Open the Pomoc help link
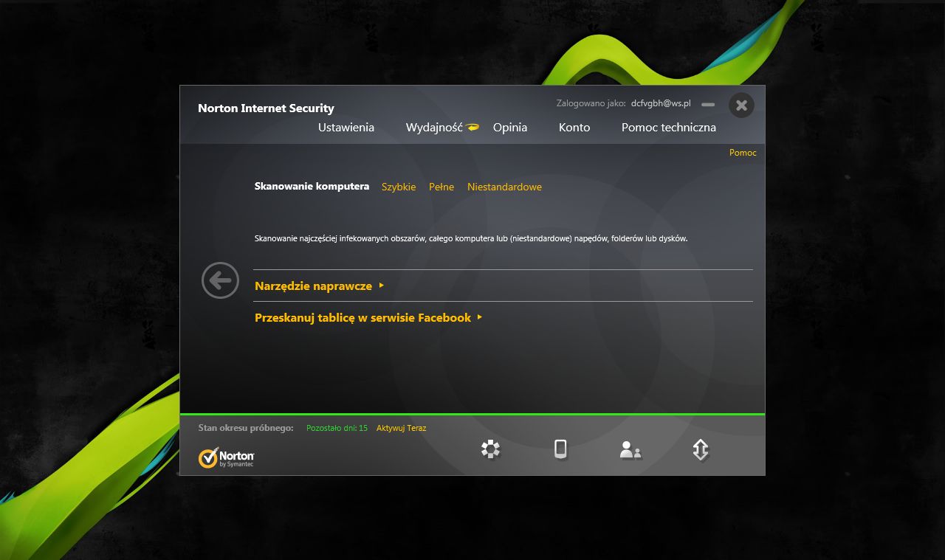Screen dimensions: 945x560 743,153
